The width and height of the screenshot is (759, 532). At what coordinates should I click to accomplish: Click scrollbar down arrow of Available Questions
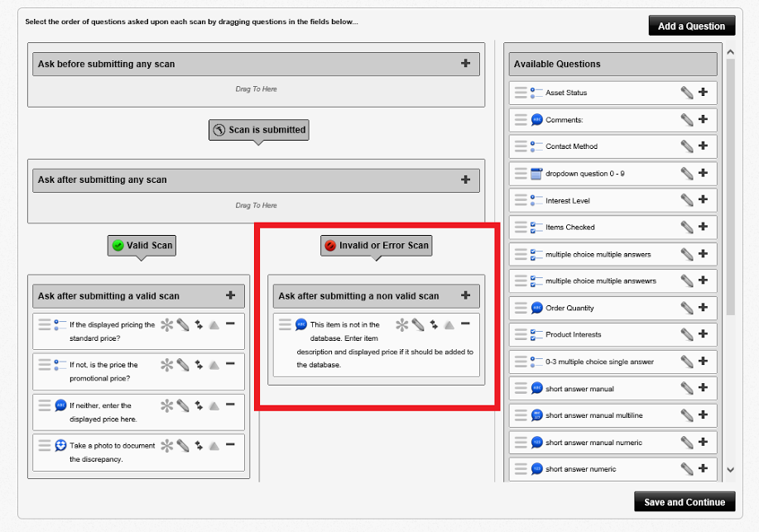click(730, 470)
